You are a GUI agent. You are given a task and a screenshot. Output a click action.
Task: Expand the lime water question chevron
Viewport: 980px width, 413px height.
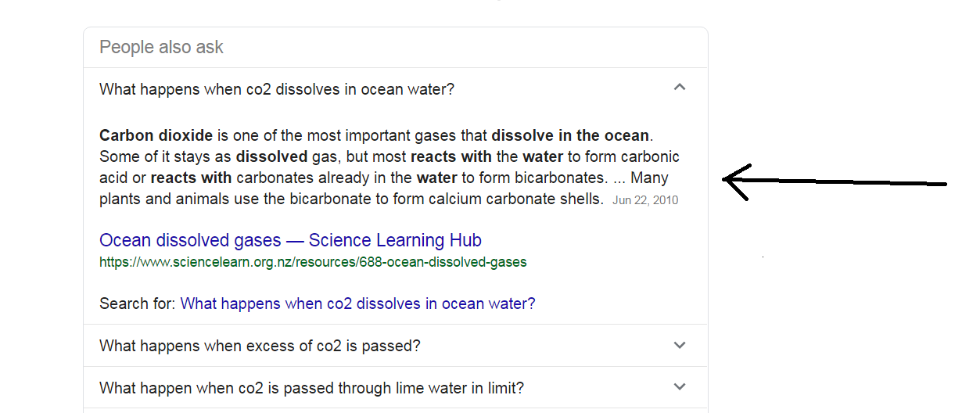680,386
